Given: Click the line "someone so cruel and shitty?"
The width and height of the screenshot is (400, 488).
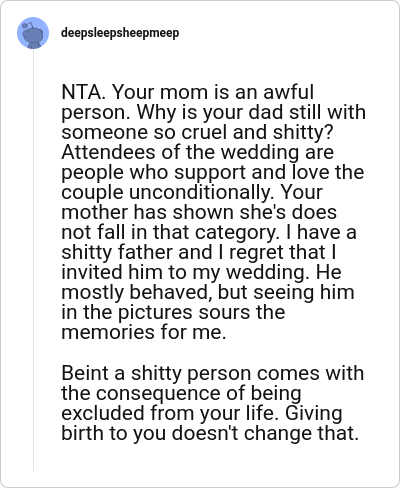Looking at the screenshot, I should pos(197,132).
